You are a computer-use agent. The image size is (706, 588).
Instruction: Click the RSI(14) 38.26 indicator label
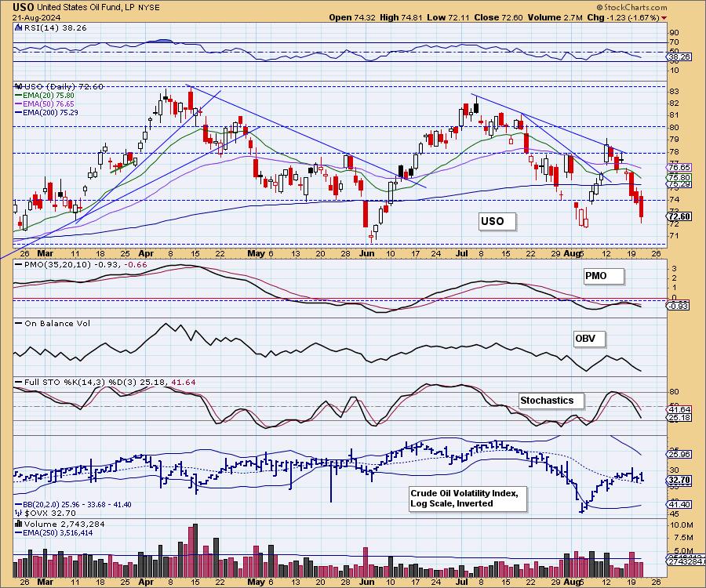coord(54,27)
